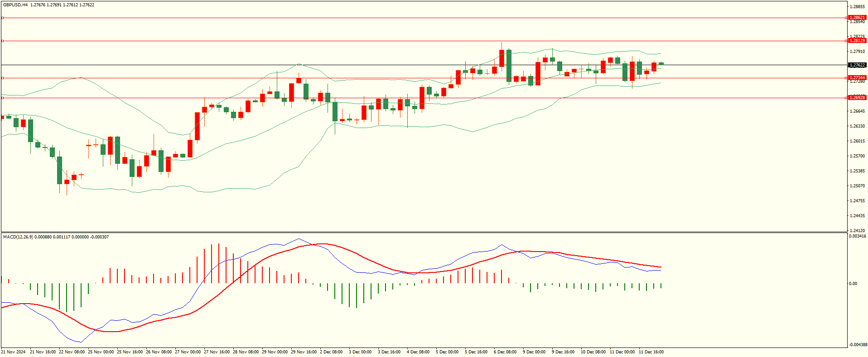
Task: Click the 1.24120 price scale value
Action: pyautogui.click(x=857, y=230)
